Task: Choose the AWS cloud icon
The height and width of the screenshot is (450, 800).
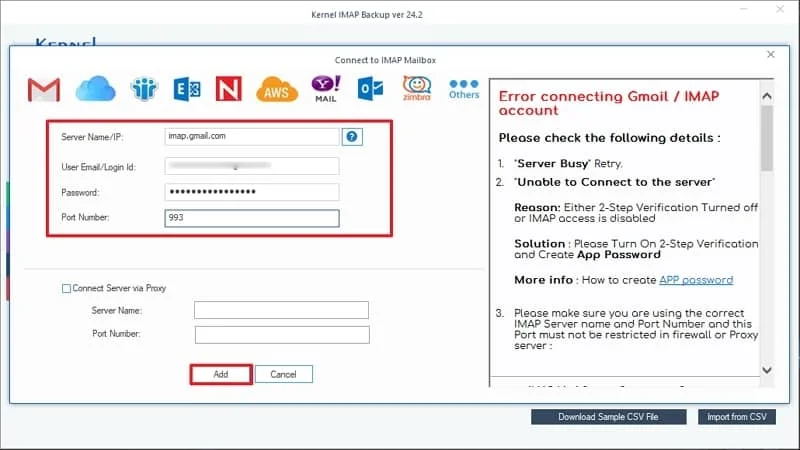Action: pos(277,89)
